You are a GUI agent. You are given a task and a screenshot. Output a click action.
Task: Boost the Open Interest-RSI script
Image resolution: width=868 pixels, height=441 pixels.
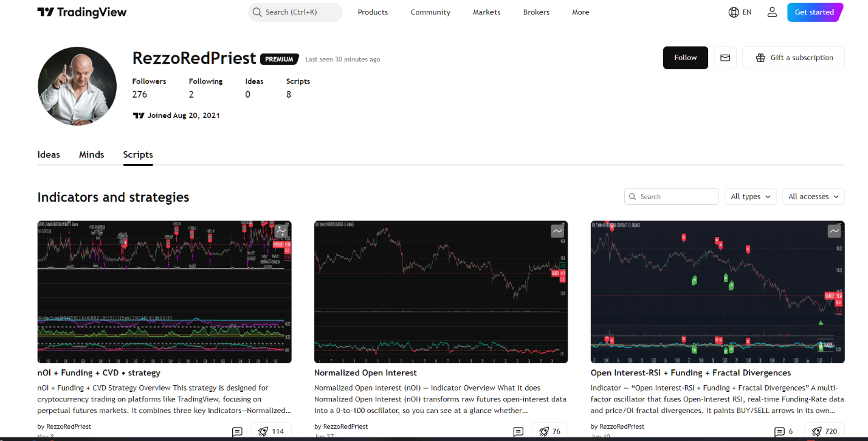[x=824, y=431]
